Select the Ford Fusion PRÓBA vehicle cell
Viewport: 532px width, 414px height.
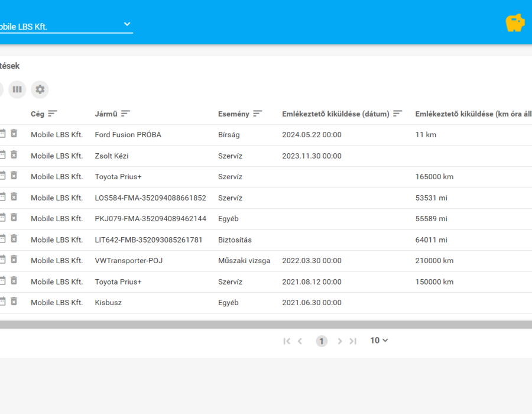(128, 135)
